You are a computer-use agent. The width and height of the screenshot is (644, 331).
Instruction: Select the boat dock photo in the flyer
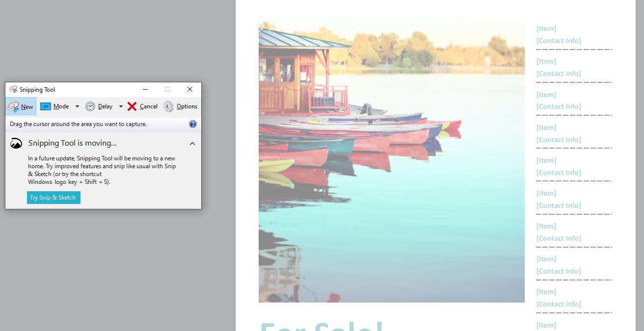click(392, 161)
